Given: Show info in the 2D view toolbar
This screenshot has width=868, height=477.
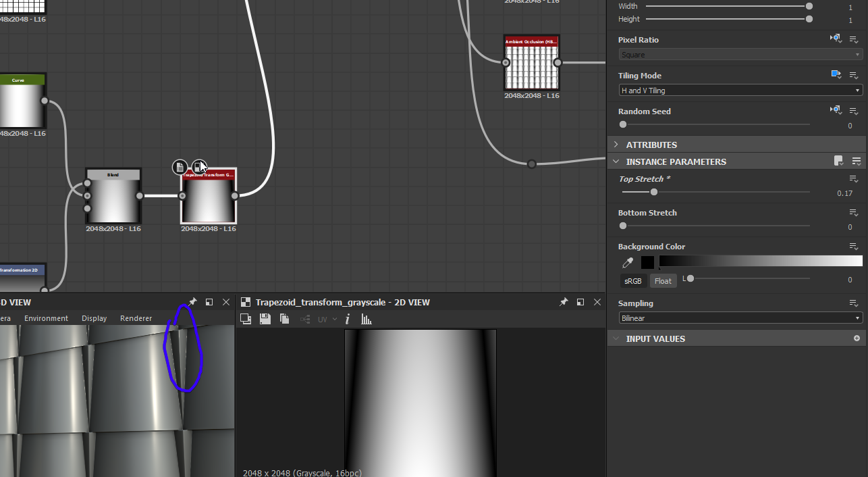Looking at the screenshot, I should (348, 319).
